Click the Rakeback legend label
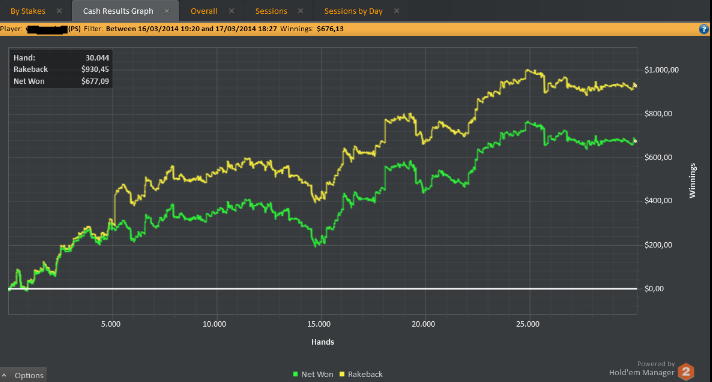Image resolution: width=712 pixels, height=382 pixels. 365,374
